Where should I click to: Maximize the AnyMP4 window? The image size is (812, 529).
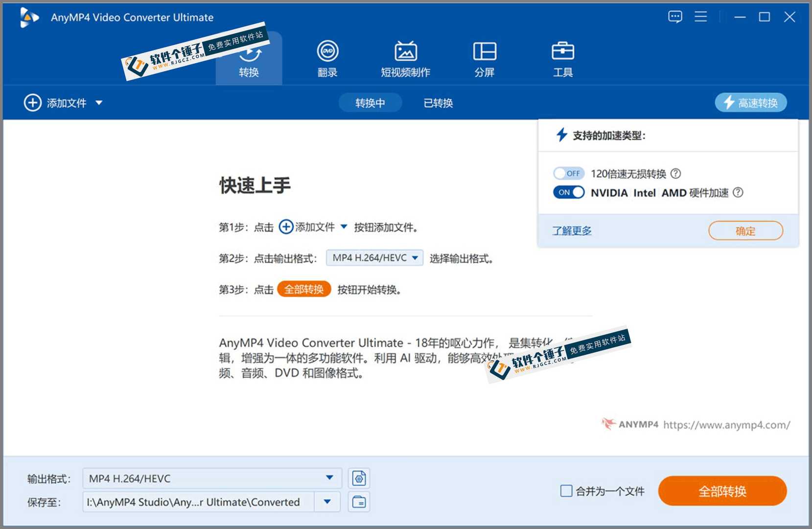(764, 17)
